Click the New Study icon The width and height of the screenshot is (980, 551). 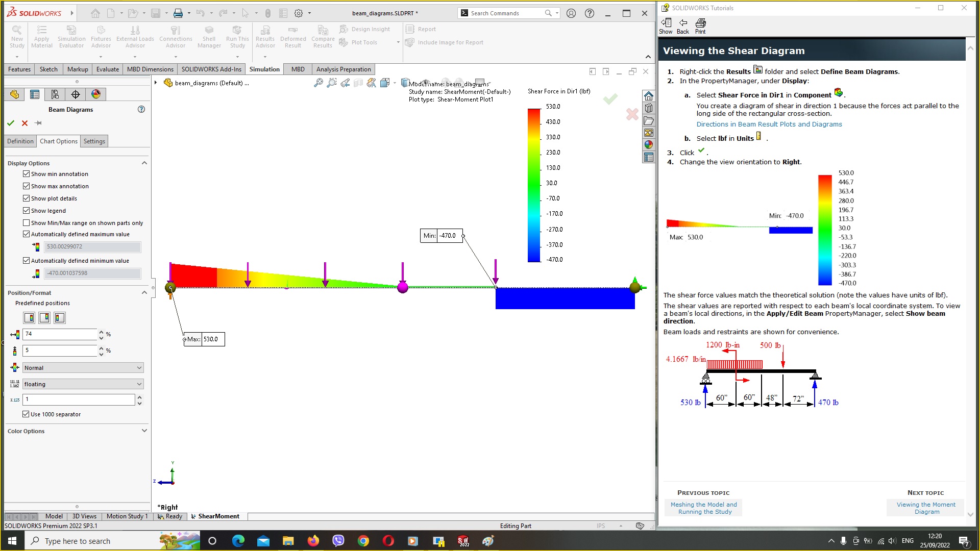17,37
